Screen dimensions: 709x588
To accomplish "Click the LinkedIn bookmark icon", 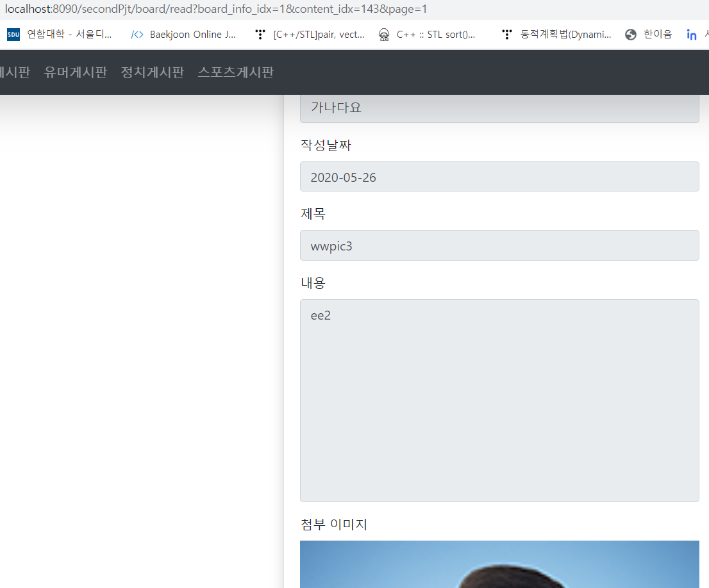I will point(691,35).
